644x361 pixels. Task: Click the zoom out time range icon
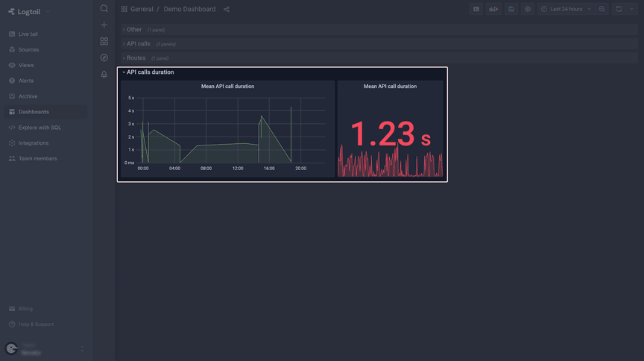point(602,9)
